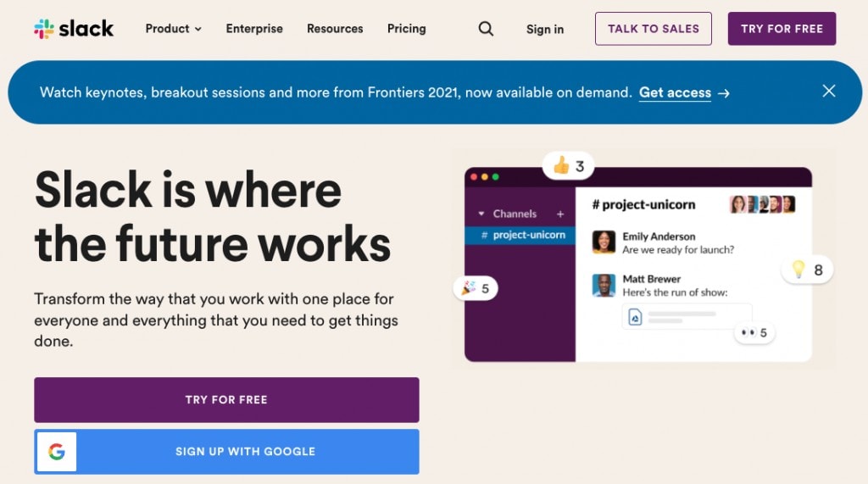The height and width of the screenshot is (484, 868).
Task: Open the Resources menu item
Action: (335, 29)
